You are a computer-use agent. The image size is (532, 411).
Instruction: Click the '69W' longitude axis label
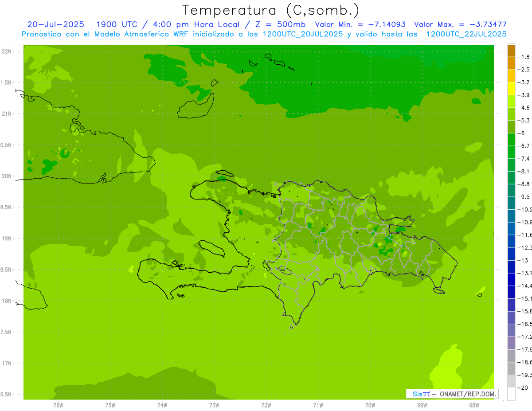click(422, 405)
